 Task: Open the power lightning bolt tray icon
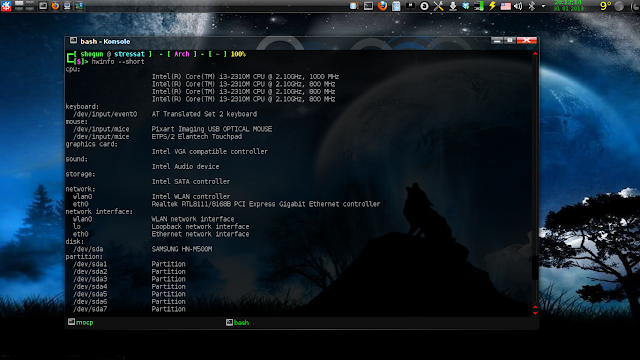click(x=492, y=6)
